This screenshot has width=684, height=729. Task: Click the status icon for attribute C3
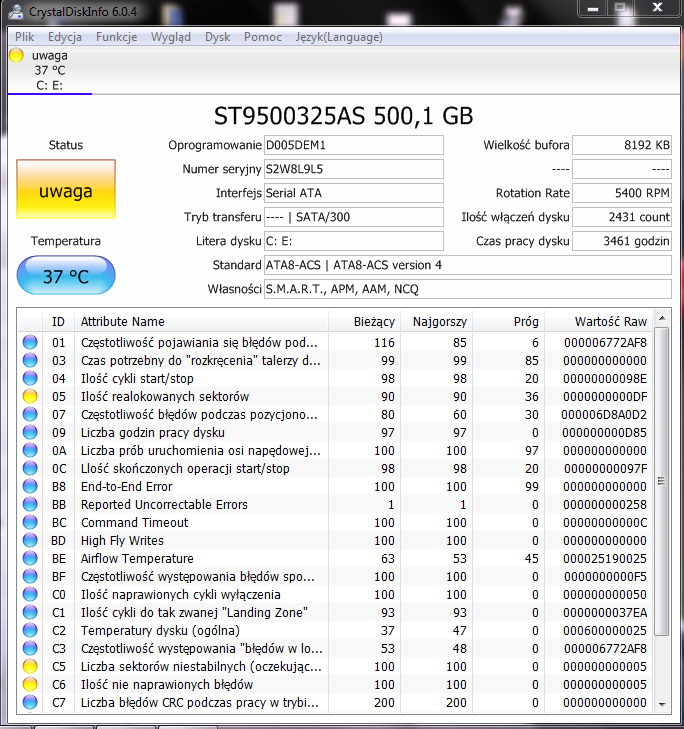coord(30,649)
